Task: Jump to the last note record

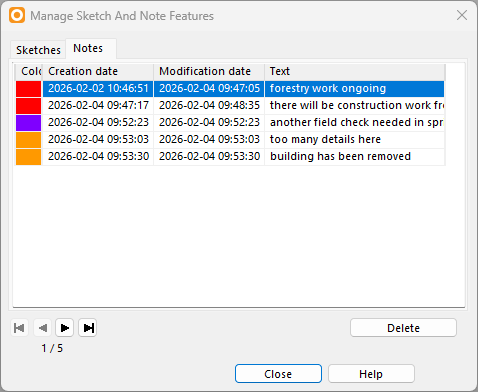Action: click(x=88, y=328)
